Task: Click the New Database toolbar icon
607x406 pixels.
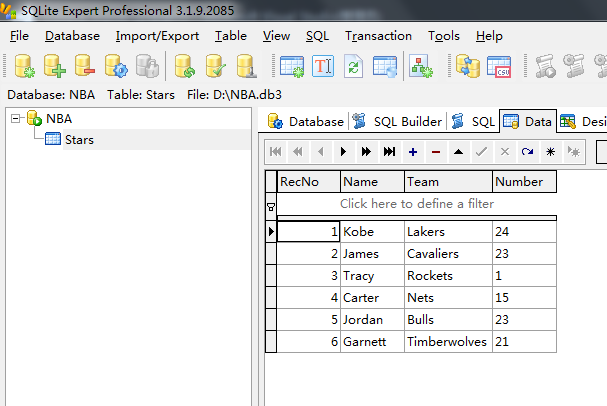Action: click(x=25, y=66)
